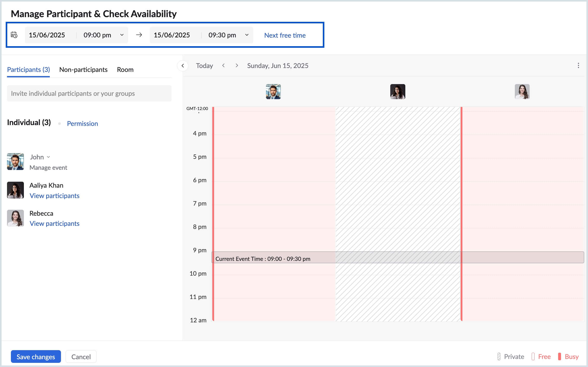Screen dimensions: 588x367
Task: Click the Next free time link
Action: tap(285, 35)
